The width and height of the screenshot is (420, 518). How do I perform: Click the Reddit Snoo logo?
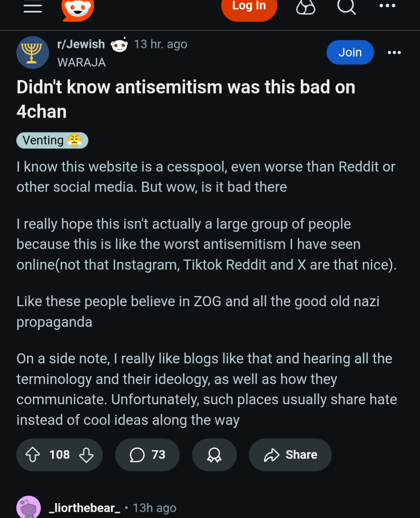[x=78, y=9]
